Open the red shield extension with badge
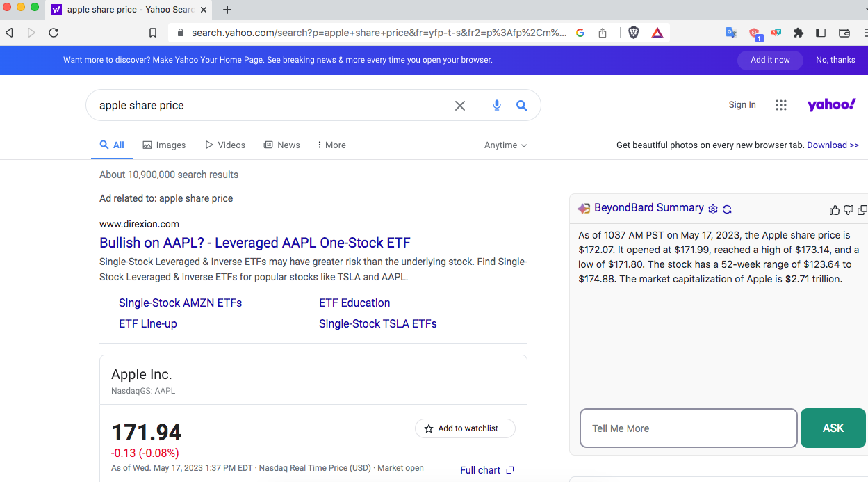Image resolution: width=868 pixels, height=482 pixels. click(755, 33)
